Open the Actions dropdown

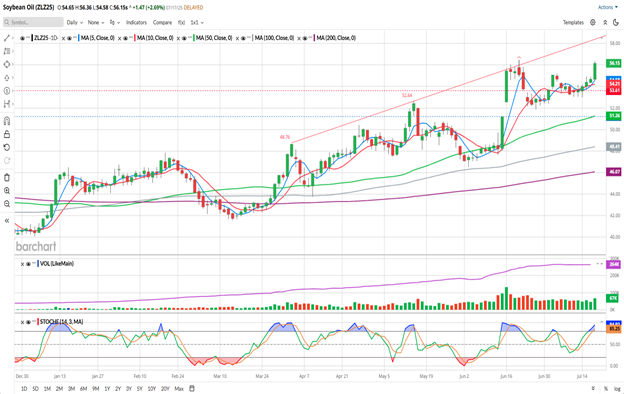click(608, 7)
